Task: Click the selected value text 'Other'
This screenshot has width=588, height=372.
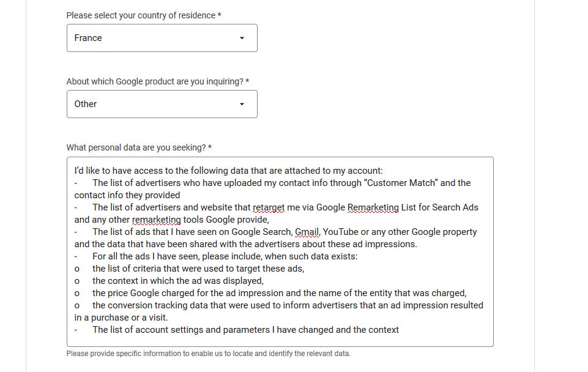Action: 86,104
